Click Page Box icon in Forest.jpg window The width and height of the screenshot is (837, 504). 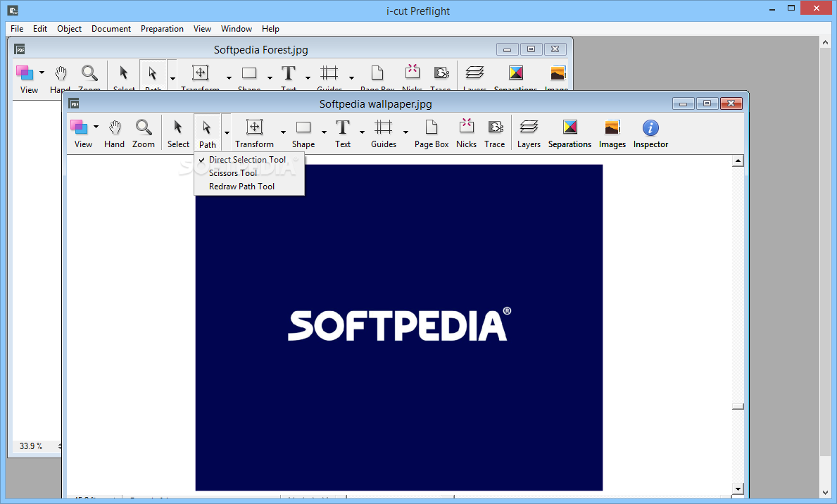coord(377,76)
